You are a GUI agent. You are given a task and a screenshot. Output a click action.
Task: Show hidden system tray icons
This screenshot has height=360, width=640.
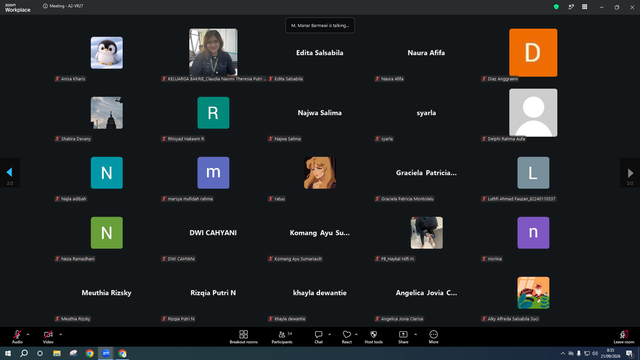tap(563, 353)
